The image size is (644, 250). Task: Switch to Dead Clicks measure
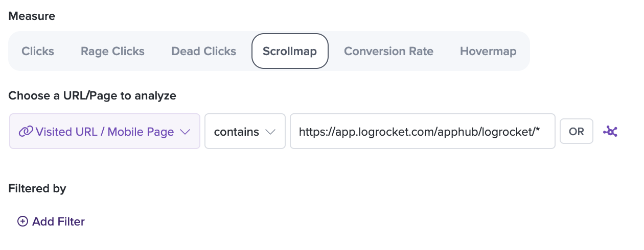point(203,51)
